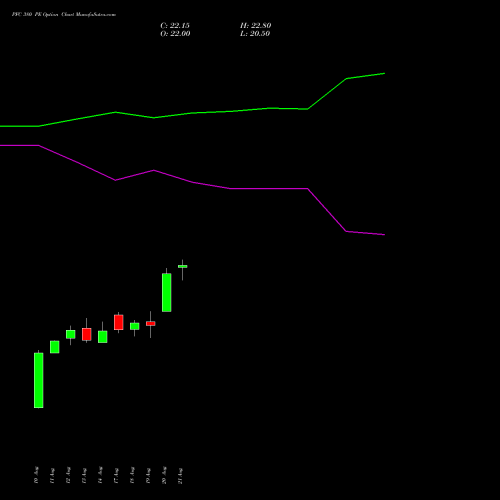Viewport: 500px width, 500px height.
Task: Click the green upper band line's right end
Action: pyautogui.click(x=384, y=73)
